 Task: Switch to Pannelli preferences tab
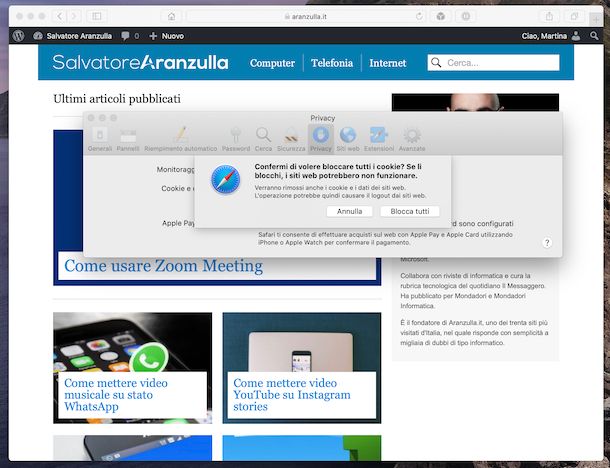click(x=128, y=139)
